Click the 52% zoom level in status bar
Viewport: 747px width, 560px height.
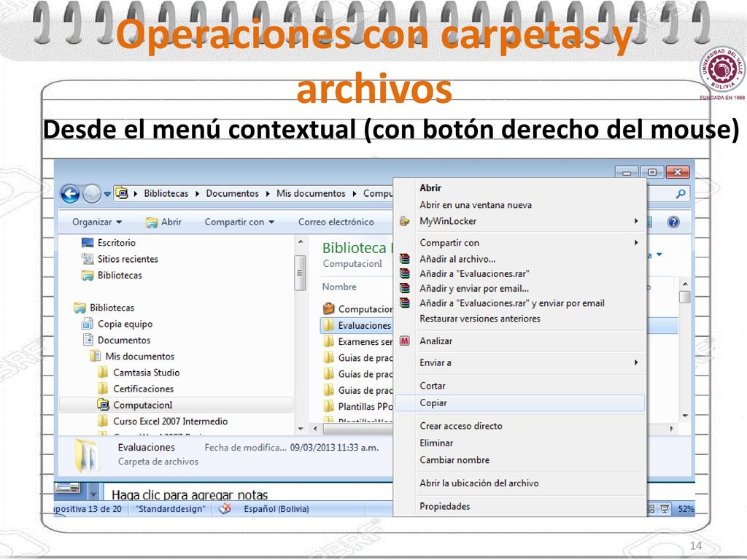[686, 509]
